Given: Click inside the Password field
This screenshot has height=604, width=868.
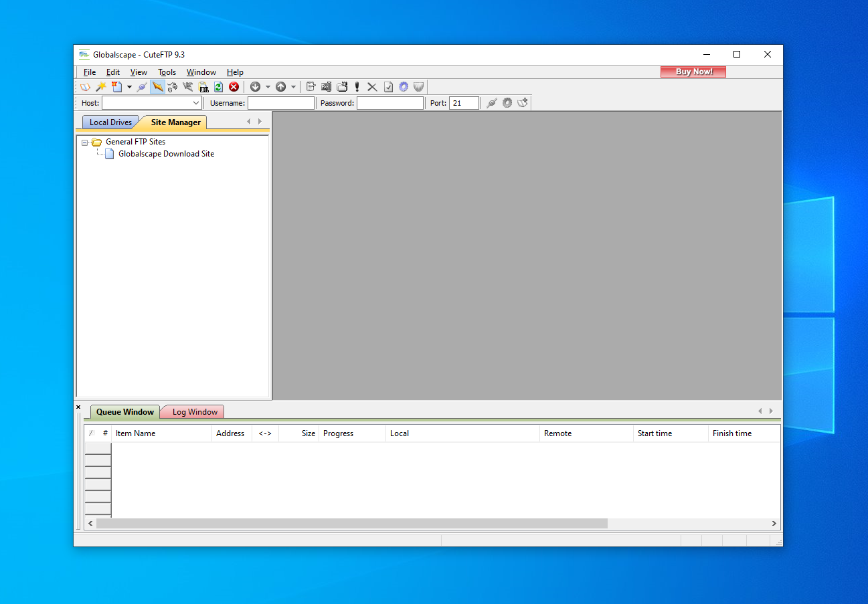Looking at the screenshot, I should (390, 102).
